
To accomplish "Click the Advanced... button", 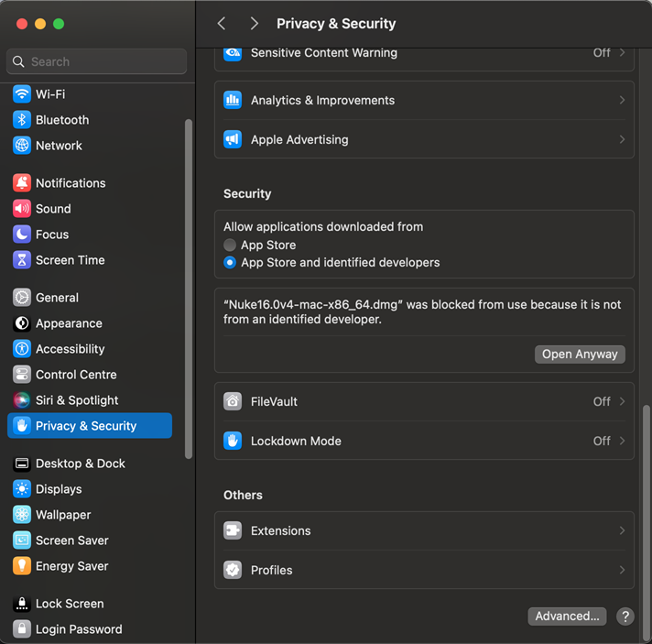I will click(x=567, y=617).
